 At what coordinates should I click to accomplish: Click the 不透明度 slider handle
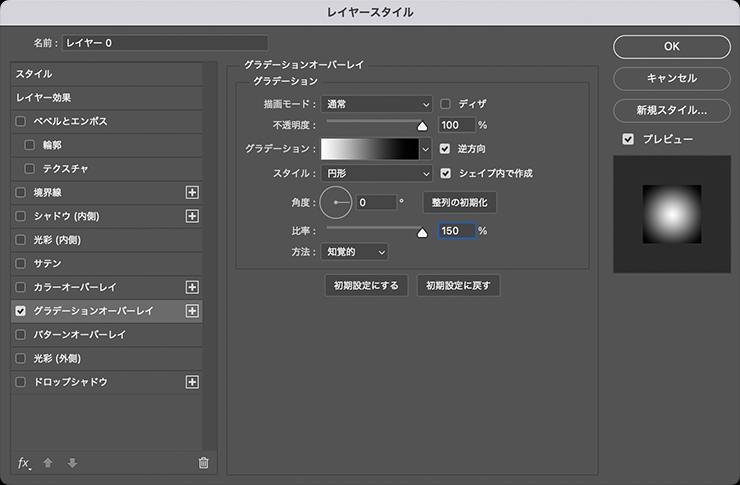[422, 125]
